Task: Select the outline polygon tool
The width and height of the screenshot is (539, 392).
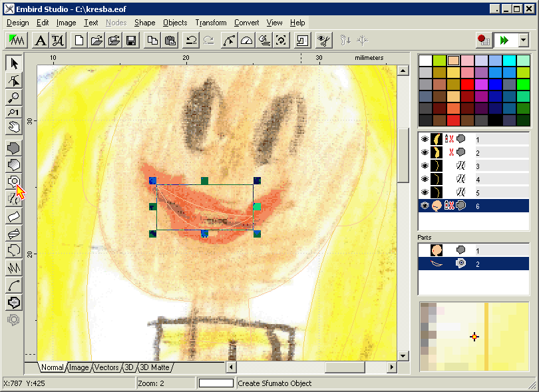Action: (14, 251)
